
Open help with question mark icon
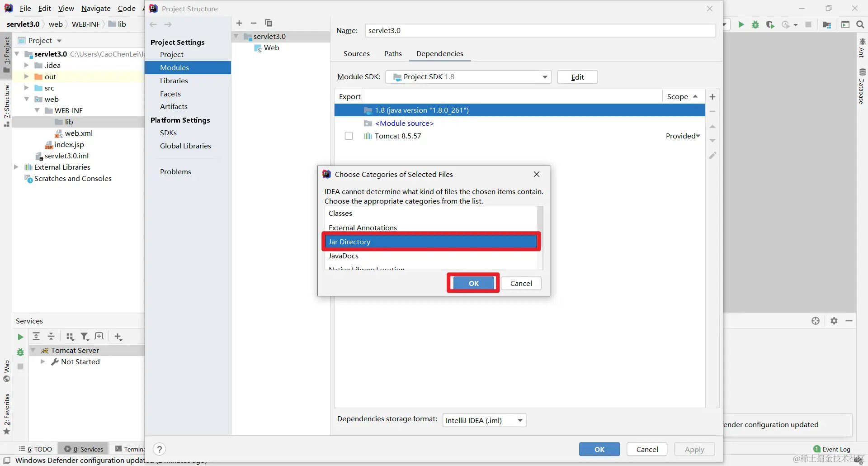click(159, 449)
